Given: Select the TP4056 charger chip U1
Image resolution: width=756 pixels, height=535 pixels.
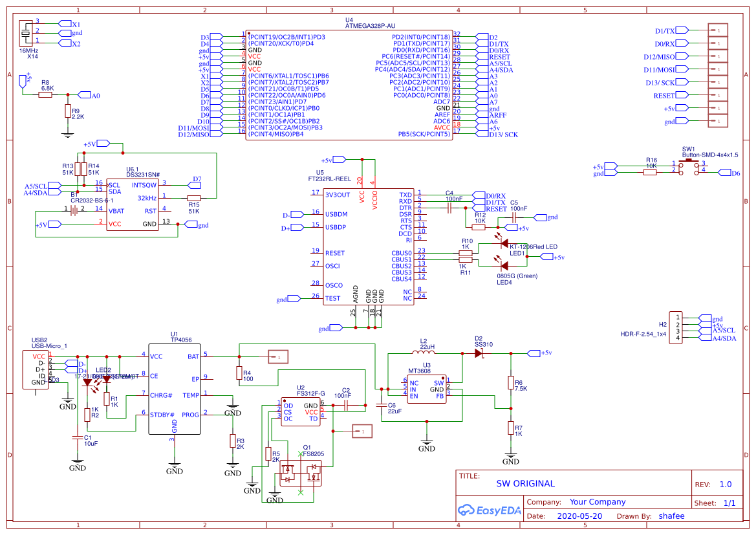Looking at the screenshot, I should click(175, 388).
